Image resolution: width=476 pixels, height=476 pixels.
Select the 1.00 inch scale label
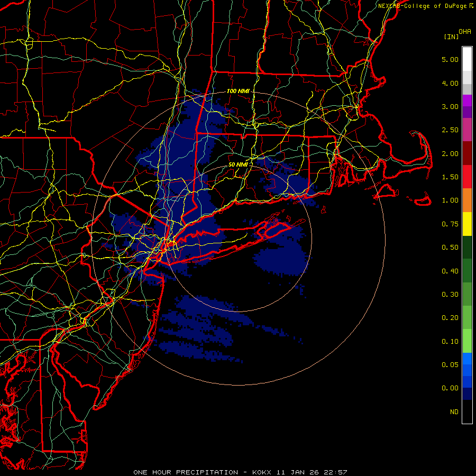click(450, 200)
